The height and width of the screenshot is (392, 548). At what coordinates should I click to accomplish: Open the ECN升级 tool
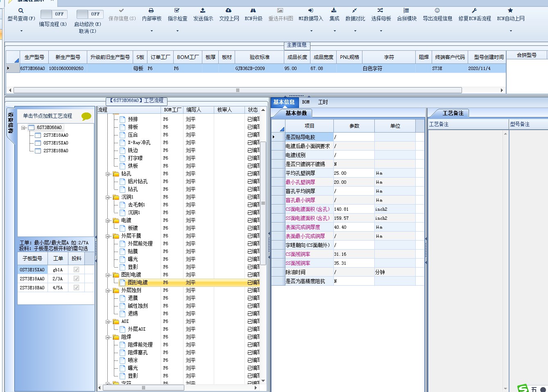coord(253,11)
